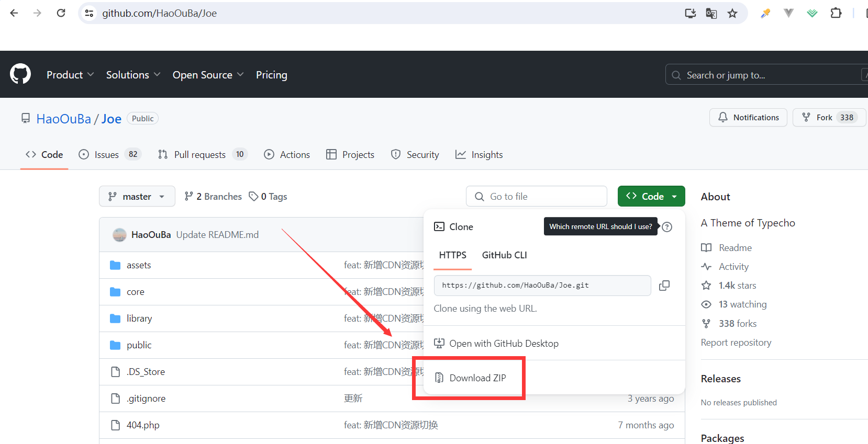The image size is (868, 444).
Task: Focus the Search or jump to field
Action: (766, 75)
